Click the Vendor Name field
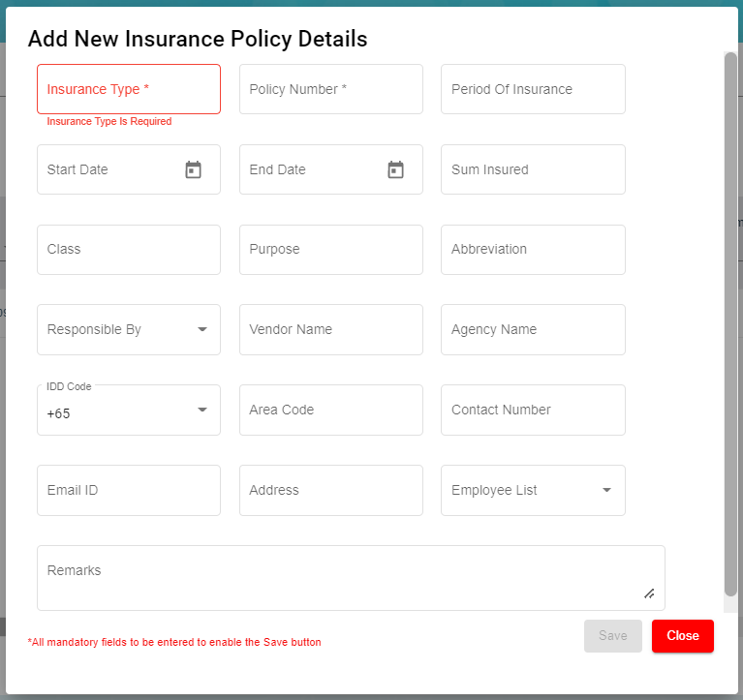Screen dimensions: 743x700 [330, 330]
